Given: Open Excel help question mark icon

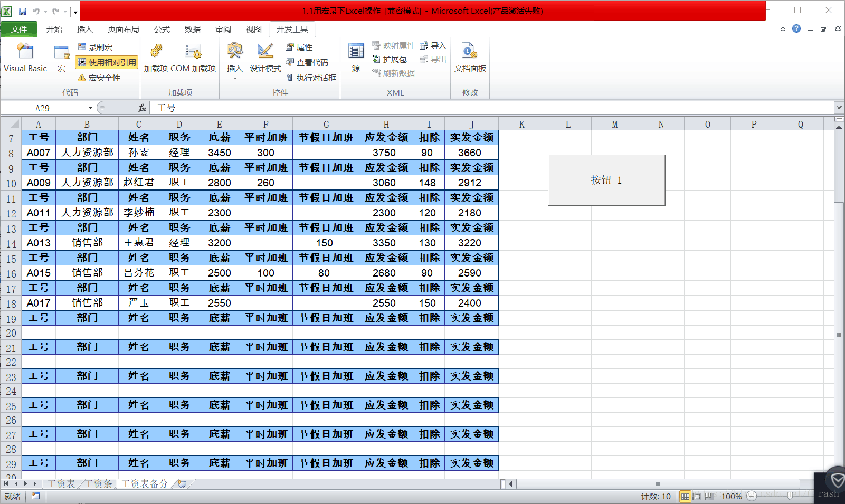Looking at the screenshot, I should tap(796, 28).
